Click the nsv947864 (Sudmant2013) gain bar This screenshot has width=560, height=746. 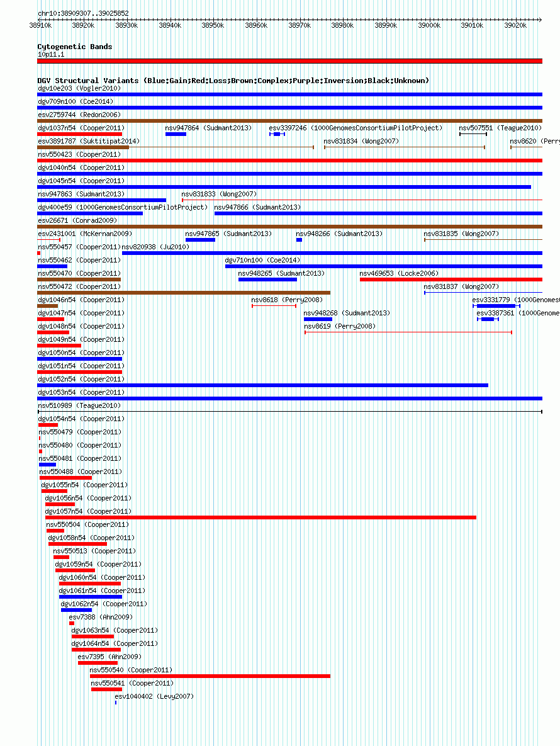coord(176,134)
